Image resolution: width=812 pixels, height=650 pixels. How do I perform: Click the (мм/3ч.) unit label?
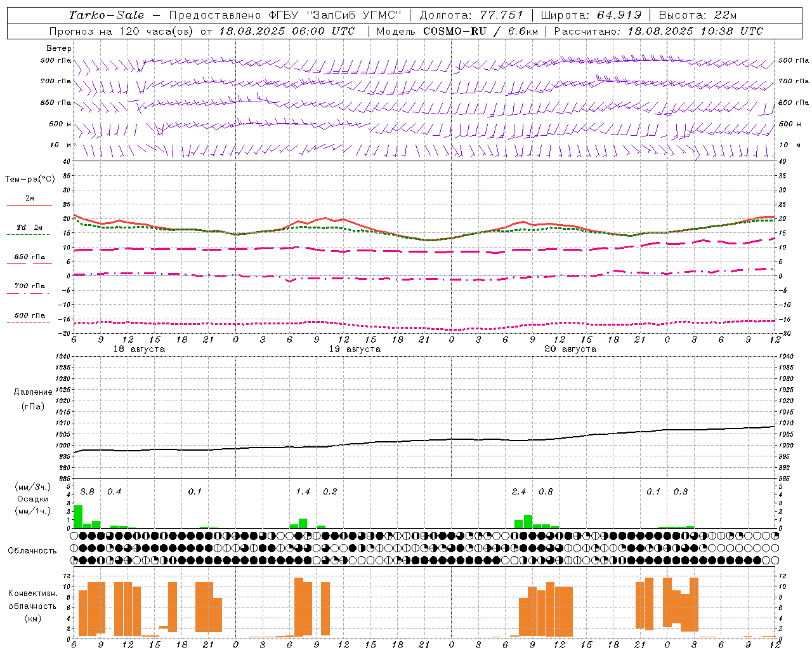pos(32,487)
